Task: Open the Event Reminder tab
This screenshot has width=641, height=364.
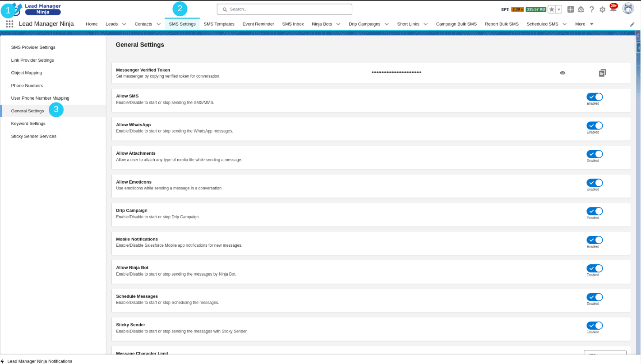Action: click(258, 24)
